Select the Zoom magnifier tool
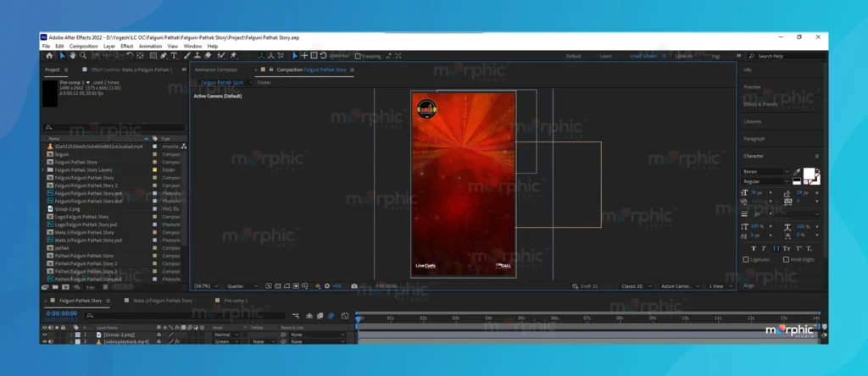Screen dimensions: 868x376 tap(83, 55)
